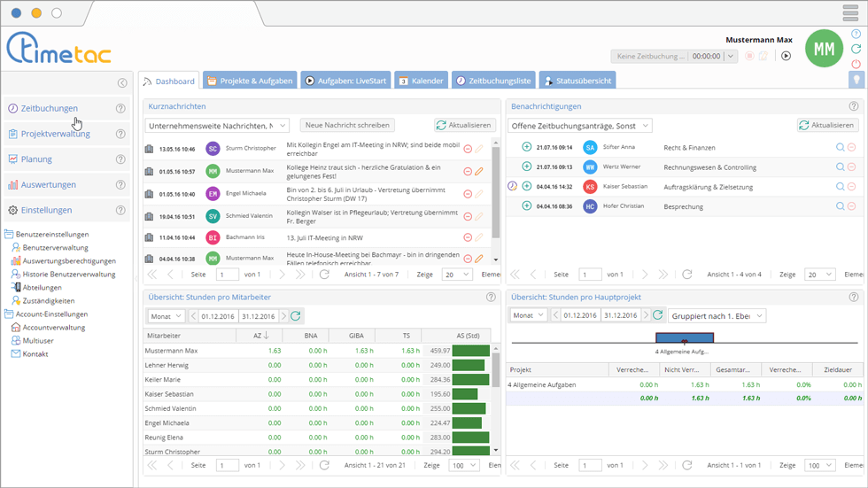The height and width of the screenshot is (488, 868).
Task: Click Aktualisieren in the Benachrichtigungen panel
Action: (x=827, y=126)
